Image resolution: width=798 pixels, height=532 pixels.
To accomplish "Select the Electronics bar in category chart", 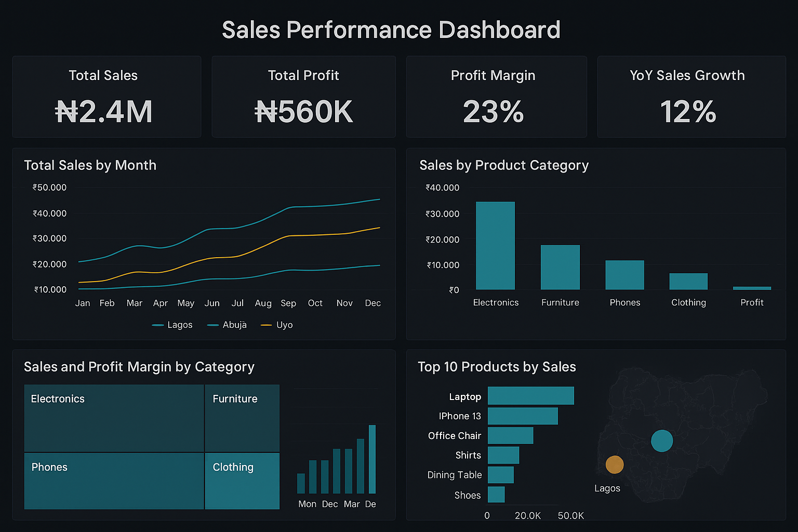I will [x=495, y=244].
